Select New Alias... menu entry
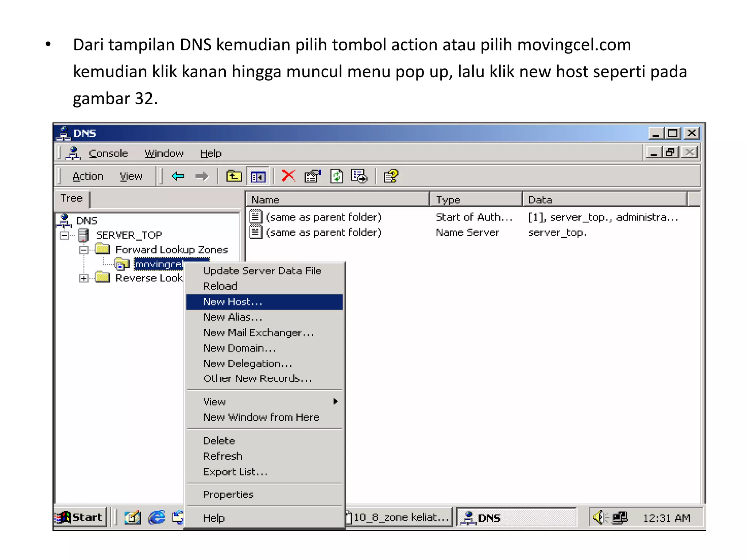The image size is (747, 560). [264, 317]
